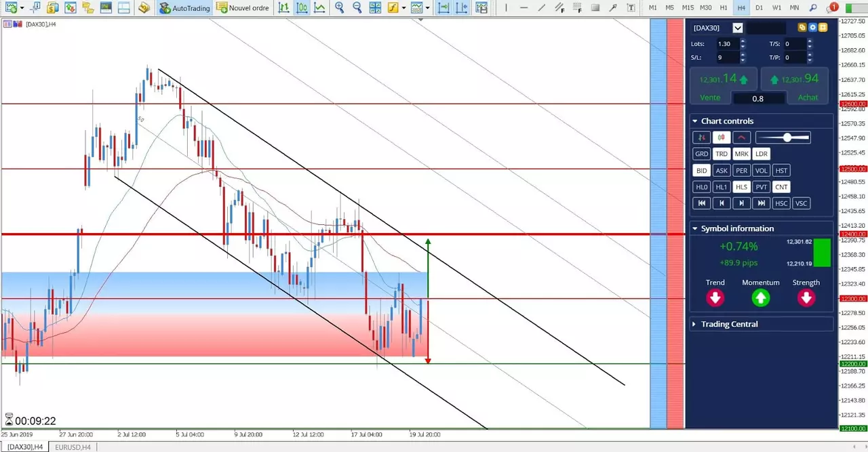Increase the Lots stepper value

743,41
